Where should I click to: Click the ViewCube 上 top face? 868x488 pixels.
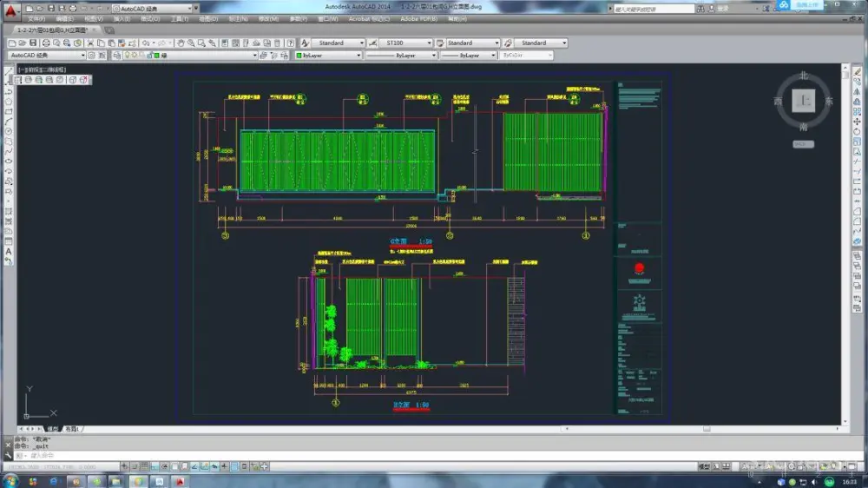804,101
